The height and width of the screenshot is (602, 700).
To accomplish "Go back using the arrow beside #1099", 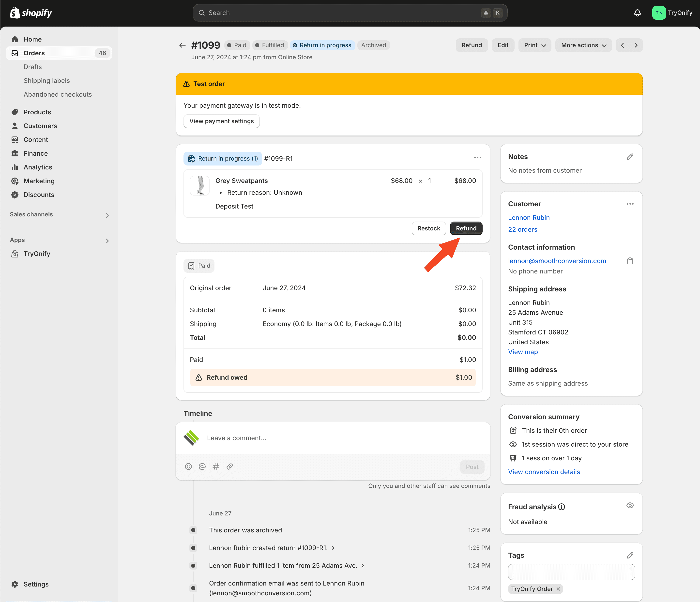I will point(183,45).
